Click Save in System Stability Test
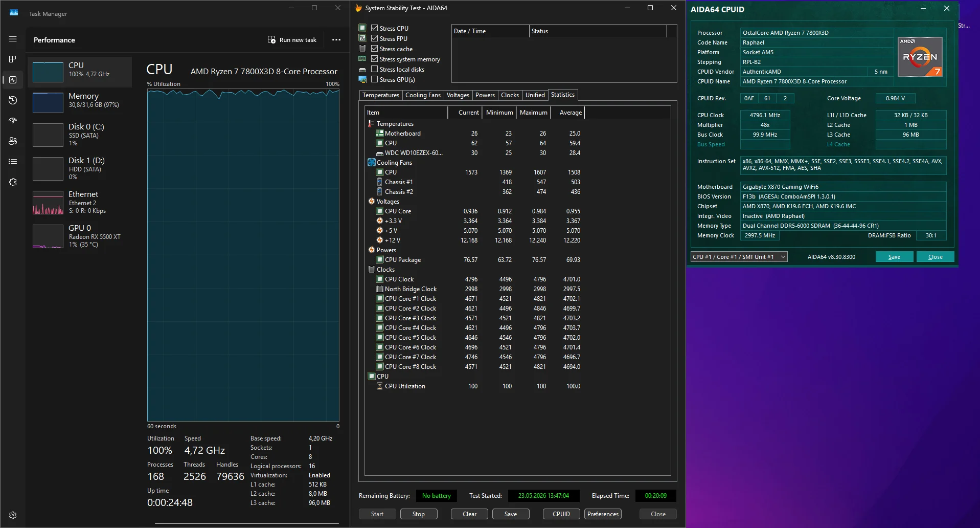The height and width of the screenshot is (528, 980). pos(511,514)
